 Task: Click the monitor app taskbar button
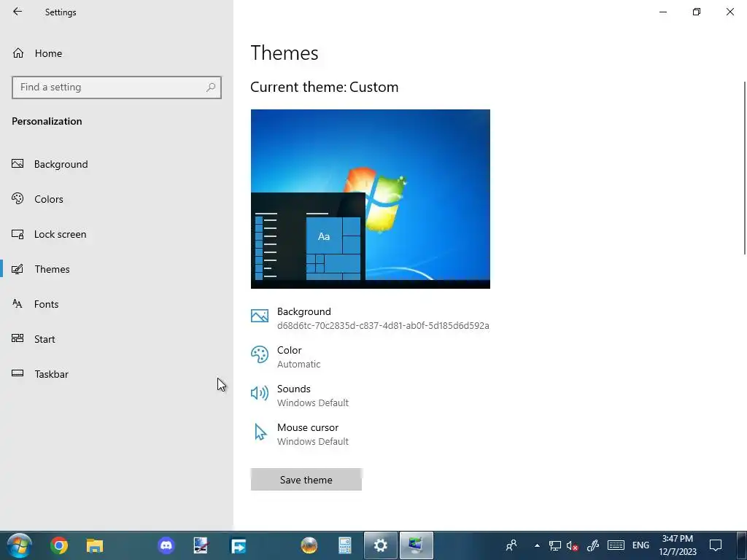(416, 545)
